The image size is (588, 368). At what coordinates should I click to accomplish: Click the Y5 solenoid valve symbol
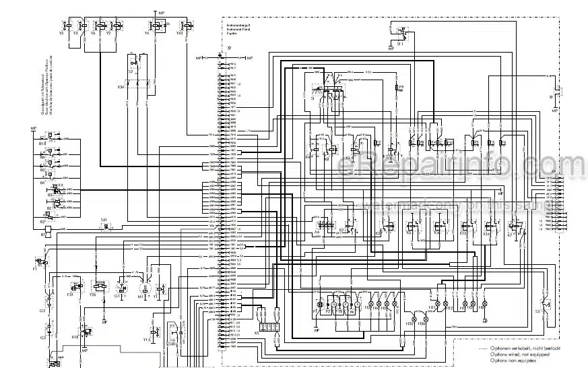point(68,26)
